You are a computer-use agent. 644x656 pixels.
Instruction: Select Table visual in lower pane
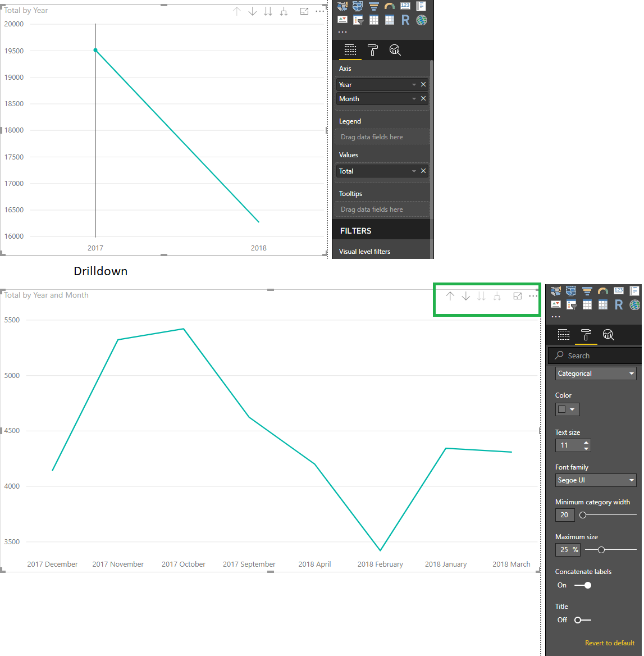point(587,305)
